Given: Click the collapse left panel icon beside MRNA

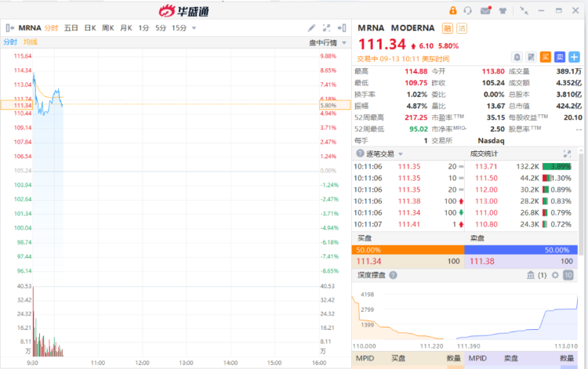Looking at the screenshot, I should click(x=9, y=27).
